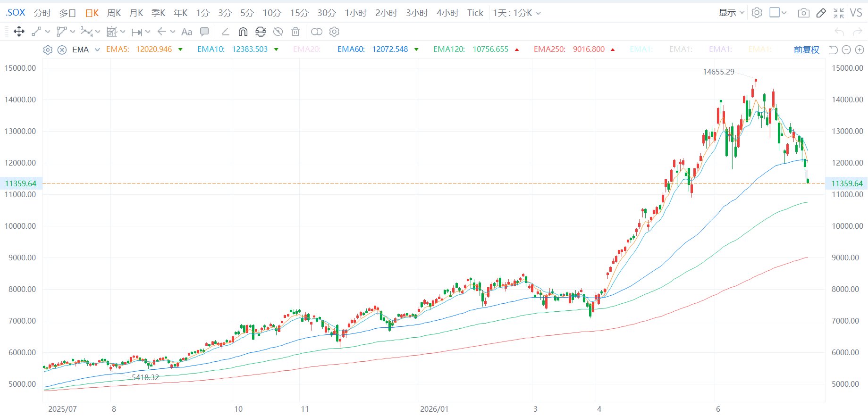Click the 前复权 adjustment button
Image resolution: width=868 pixels, height=416 pixels.
click(x=806, y=50)
